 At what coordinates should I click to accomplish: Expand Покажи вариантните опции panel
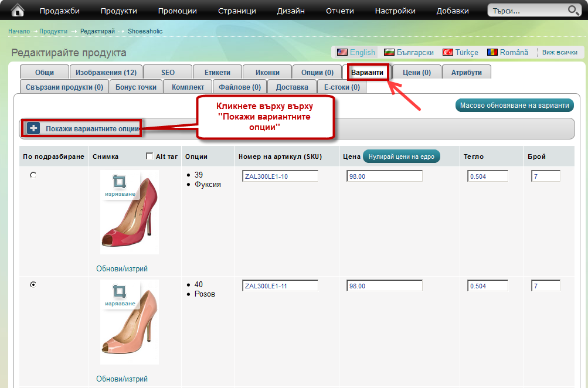tap(33, 128)
